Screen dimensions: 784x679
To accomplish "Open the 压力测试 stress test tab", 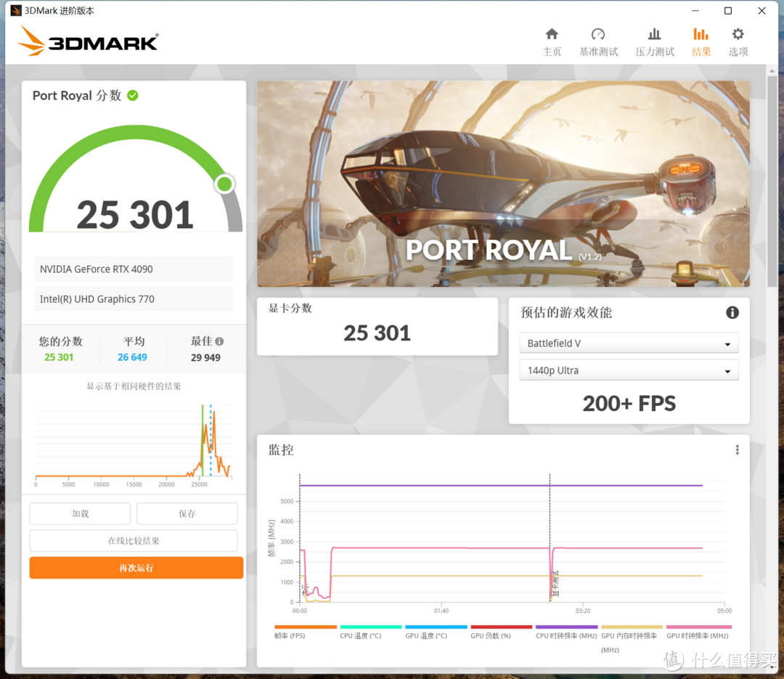I will tap(655, 42).
